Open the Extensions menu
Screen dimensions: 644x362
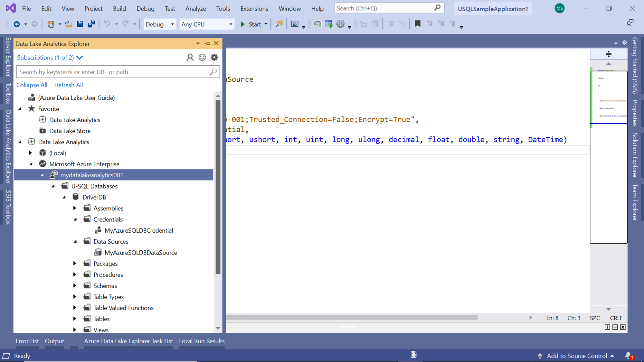pyautogui.click(x=254, y=8)
